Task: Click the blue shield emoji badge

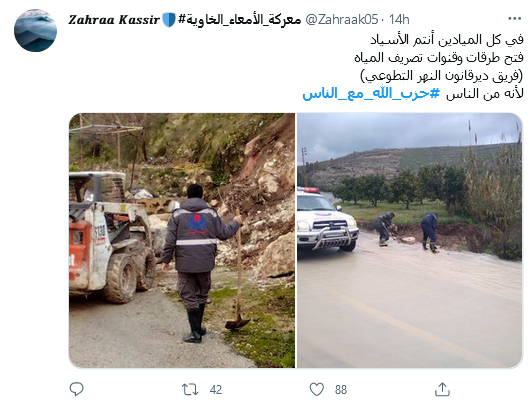Action: click(169, 20)
